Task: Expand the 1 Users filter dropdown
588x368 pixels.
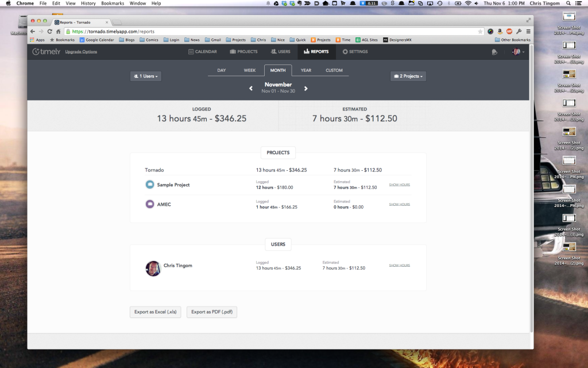Action: pos(146,76)
